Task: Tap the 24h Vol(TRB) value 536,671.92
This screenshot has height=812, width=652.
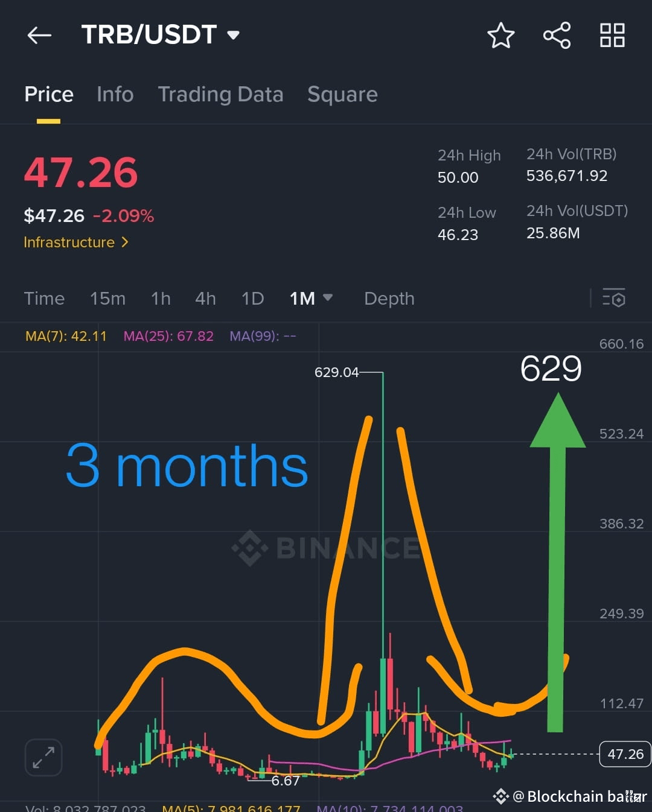Action: click(x=567, y=176)
